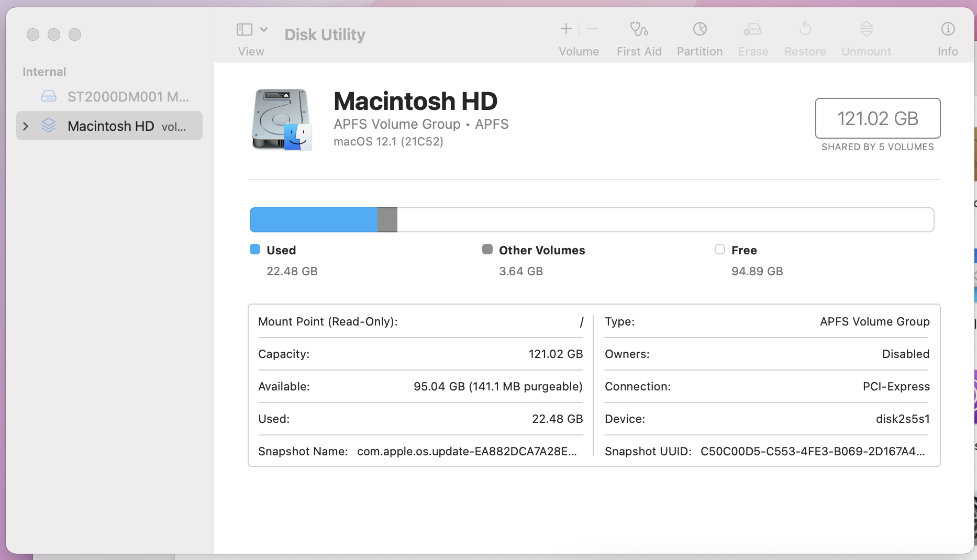Click the Macintosh HD title heading

(415, 101)
